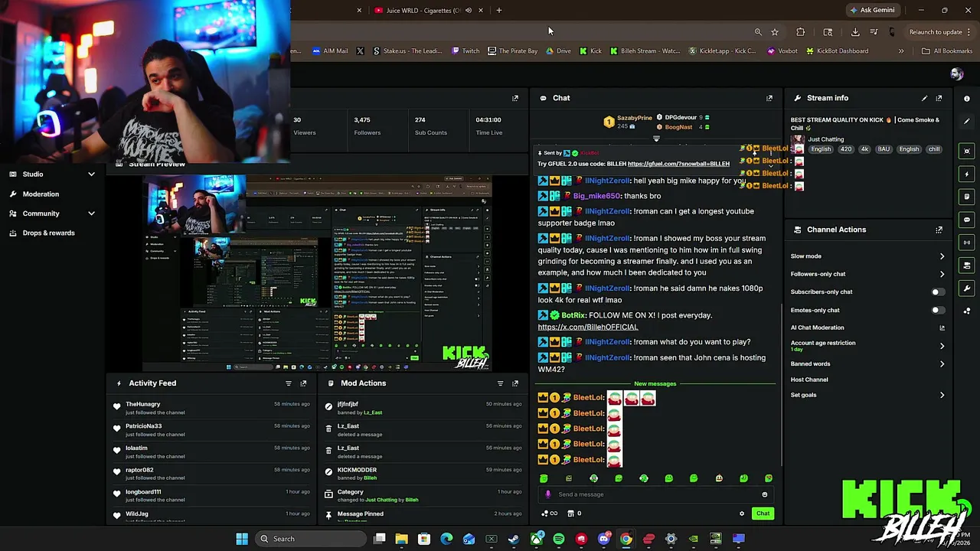Bookmark this page with the star icon
Viewport: 980px width, 551px height.
click(x=775, y=32)
